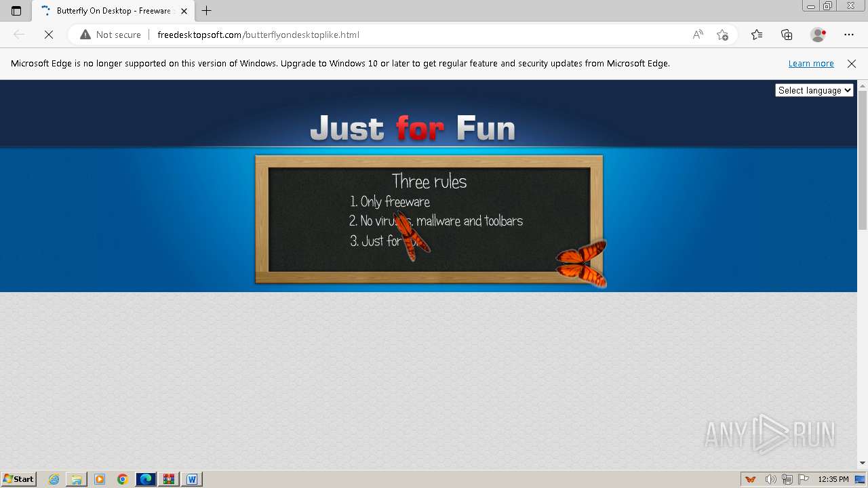Viewport: 868px width, 488px height.
Task: Open the media player taskbar icon
Action: (x=100, y=479)
